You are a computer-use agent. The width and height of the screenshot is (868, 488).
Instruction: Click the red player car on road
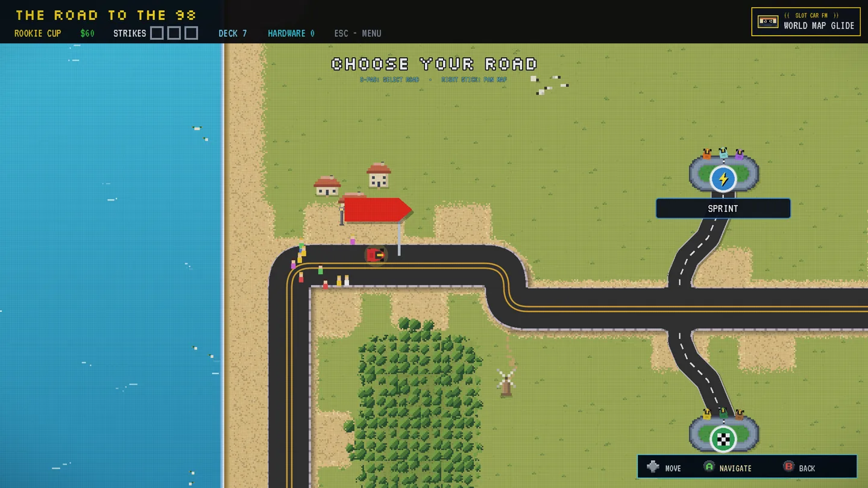click(375, 255)
